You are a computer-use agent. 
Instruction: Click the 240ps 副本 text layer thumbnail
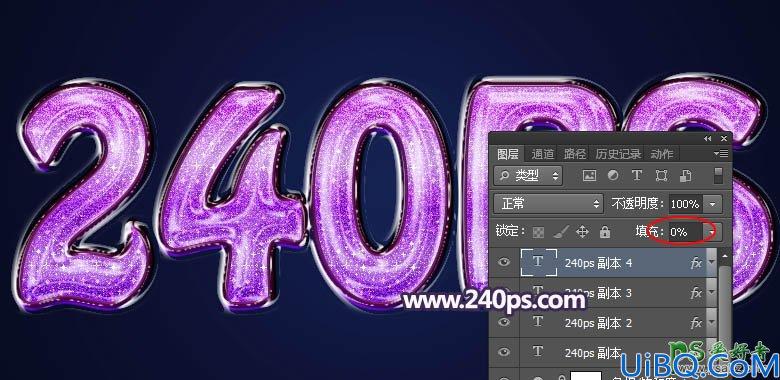pyautogui.click(x=538, y=352)
